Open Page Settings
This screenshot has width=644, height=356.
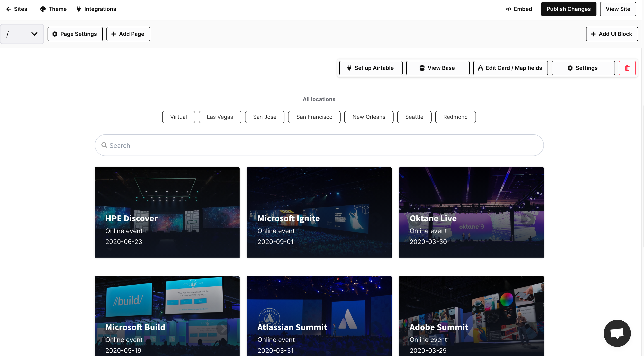[x=75, y=34]
